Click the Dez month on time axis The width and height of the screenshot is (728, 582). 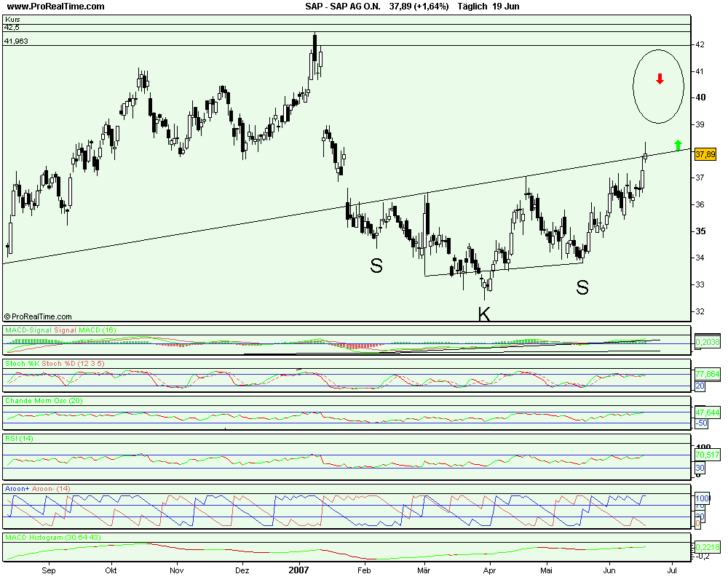click(x=242, y=570)
